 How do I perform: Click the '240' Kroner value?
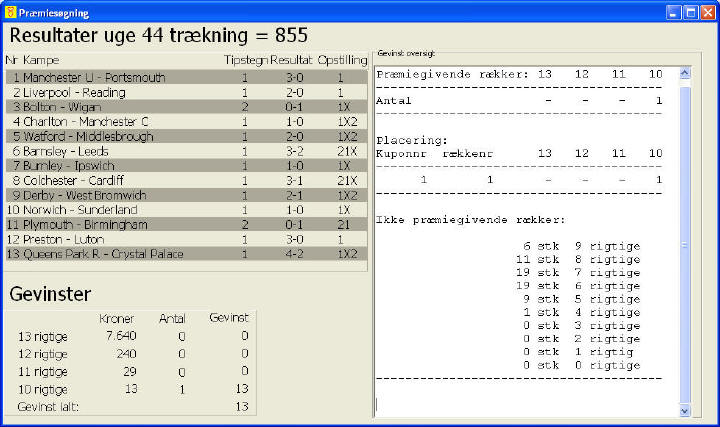click(126, 354)
